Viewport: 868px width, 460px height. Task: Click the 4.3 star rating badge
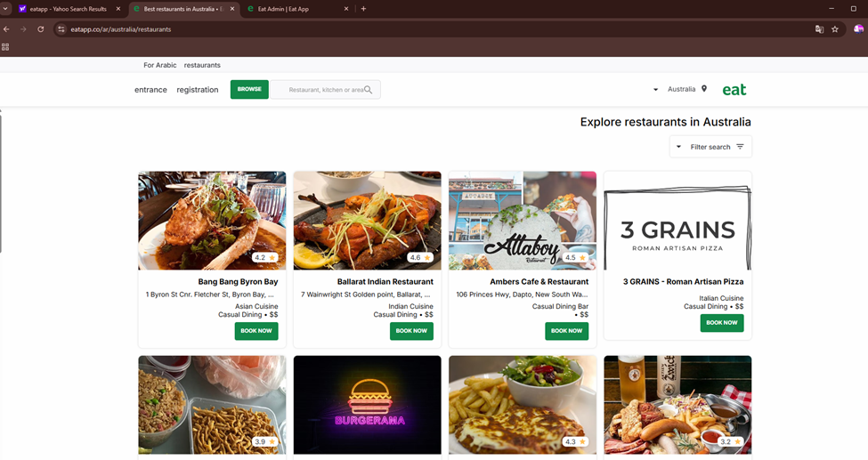click(x=576, y=441)
